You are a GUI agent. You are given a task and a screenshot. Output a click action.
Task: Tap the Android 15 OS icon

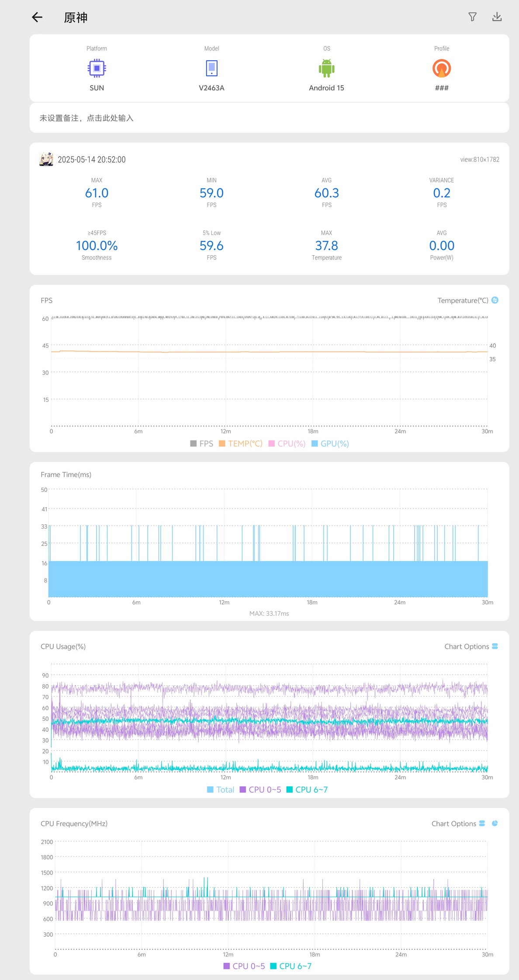[x=326, y=68]
